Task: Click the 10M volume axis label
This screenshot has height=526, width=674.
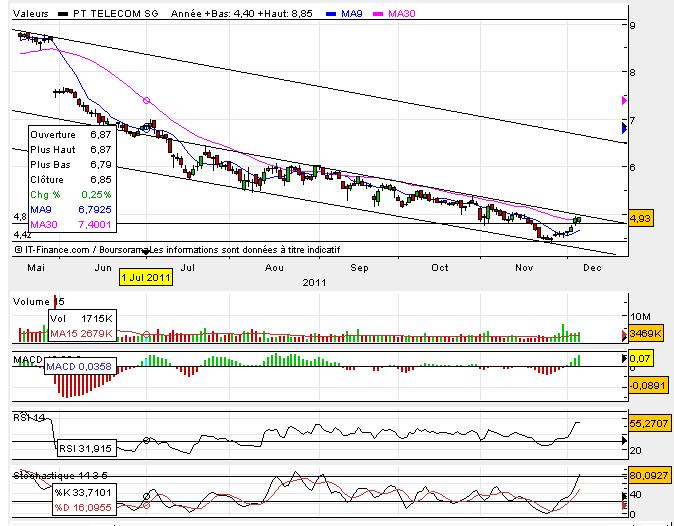Action: (x=640, y=317)
